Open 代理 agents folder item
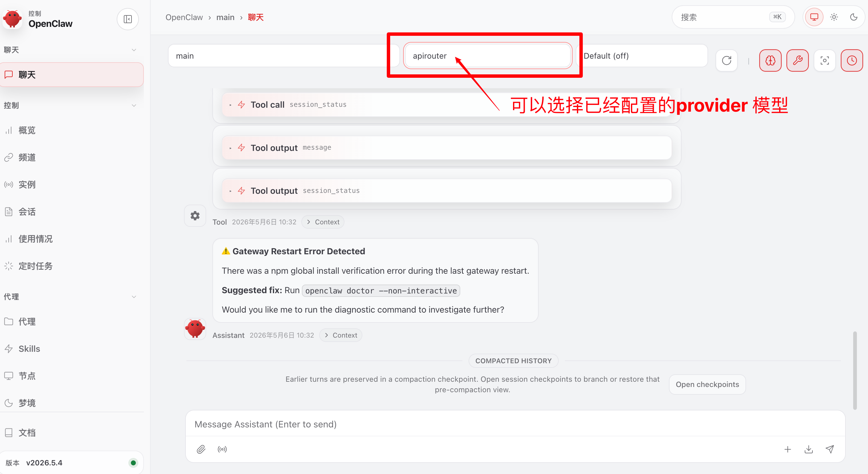 click(x=72, y=321)
